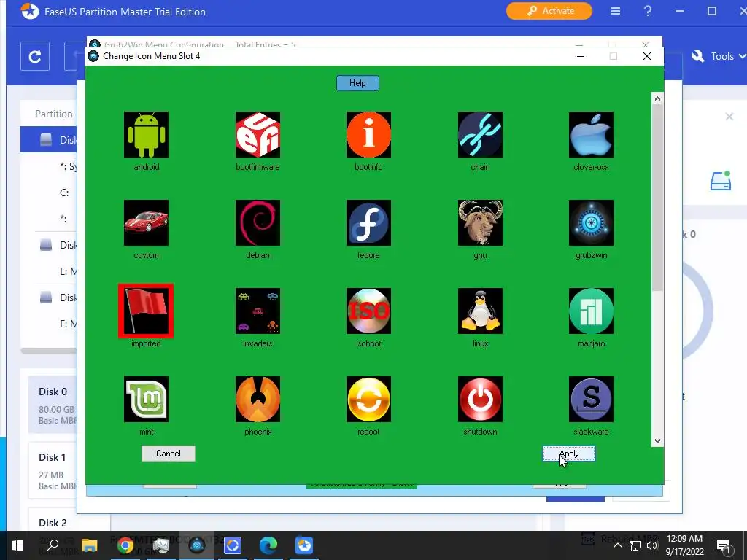Open taskbar search

point(53,545)
